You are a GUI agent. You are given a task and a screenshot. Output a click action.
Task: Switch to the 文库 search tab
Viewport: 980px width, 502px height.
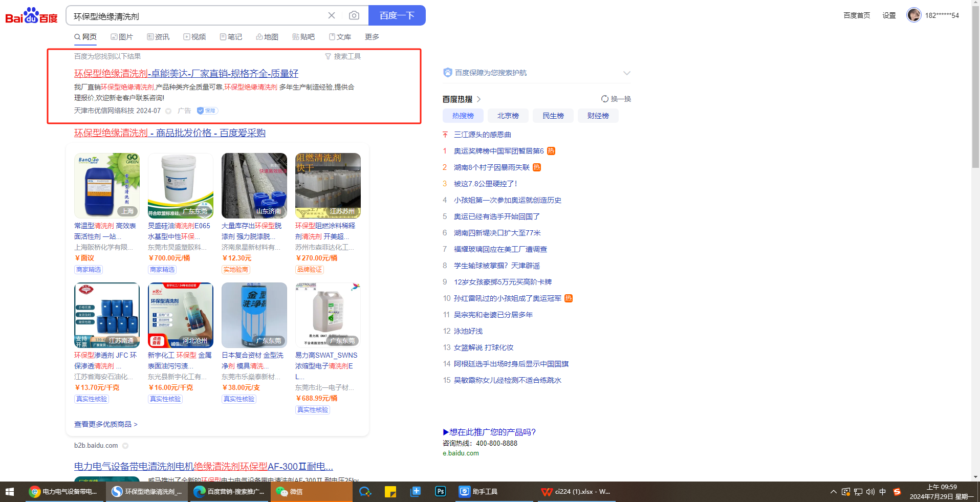[x=340, y=37]
